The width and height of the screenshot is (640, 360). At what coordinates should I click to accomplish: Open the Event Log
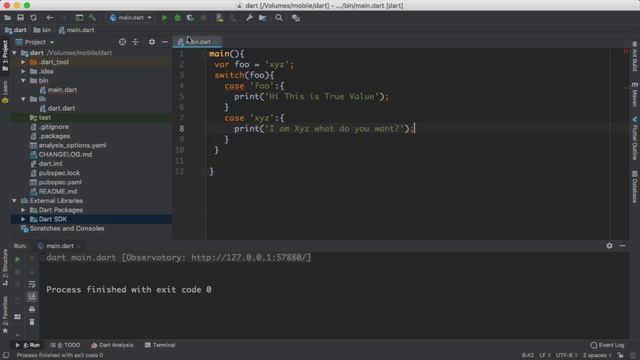[x=607, y=345]
